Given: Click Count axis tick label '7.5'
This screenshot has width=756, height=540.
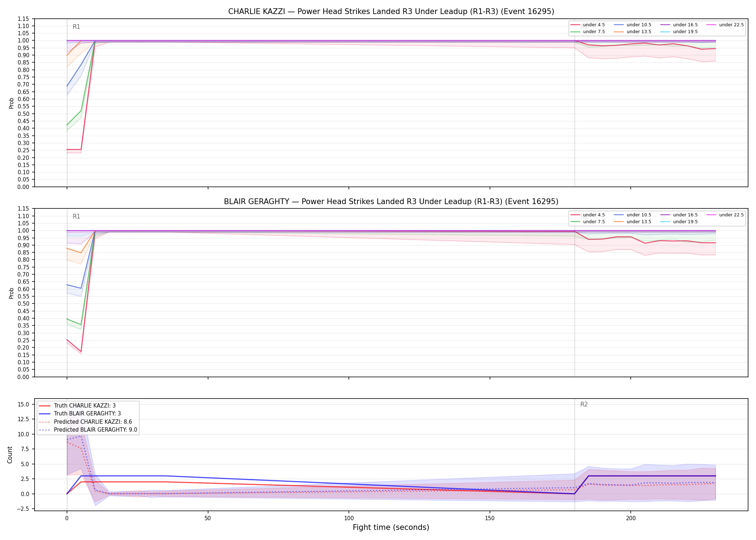Looking at the screenshot, I should (x=25, y=449).
